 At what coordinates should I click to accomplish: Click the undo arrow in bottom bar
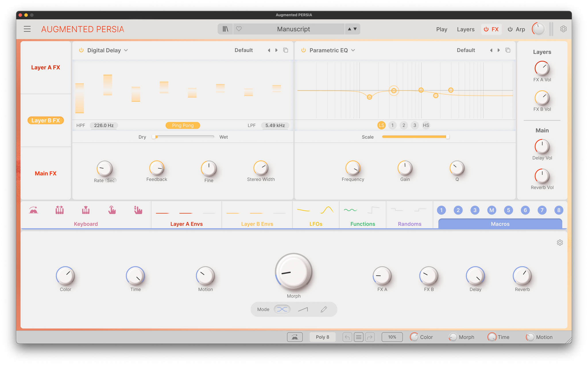tap(347, 337)
